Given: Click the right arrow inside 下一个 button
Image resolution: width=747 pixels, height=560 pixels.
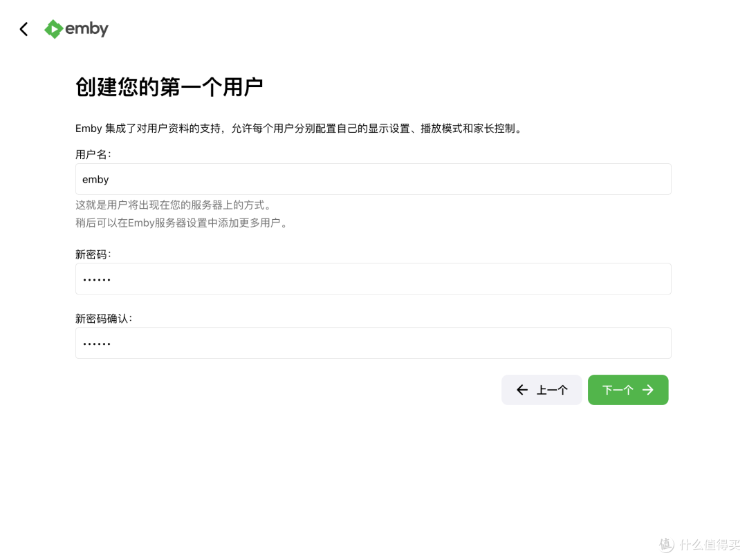Looking at the screenshot, I should click(647, 390).
